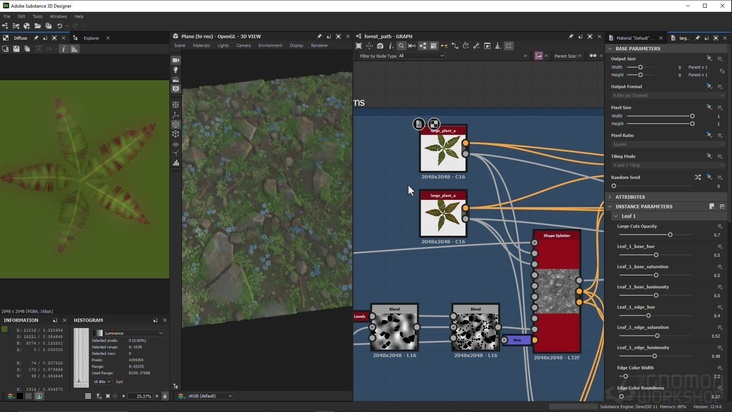Pin the forest_path graph panel
Image resolution: width=732 pixels, height=412 pixels.
pyautogui.click(x=570, y=36)
